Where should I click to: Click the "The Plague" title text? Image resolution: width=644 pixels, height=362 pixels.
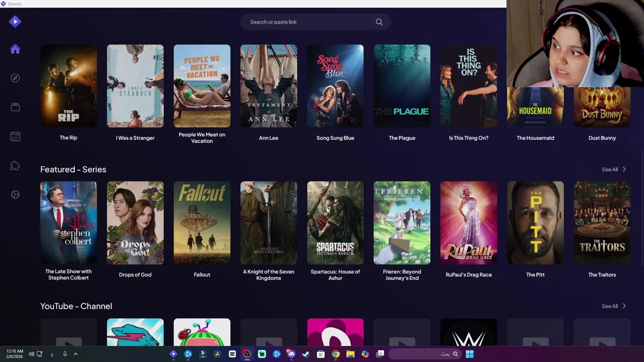402,138
